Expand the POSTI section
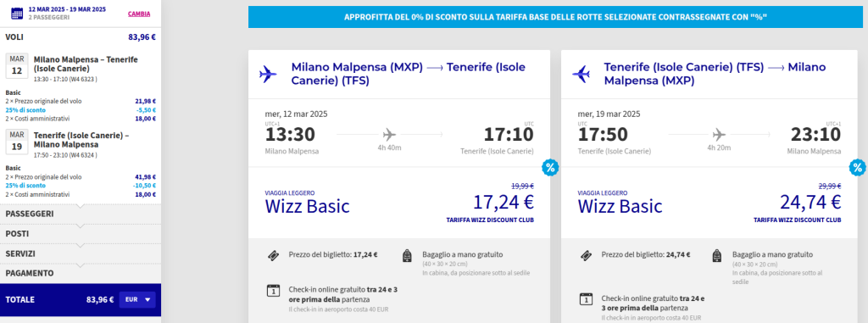The height and width of the screenshot is (323, 868). (x=81, y=234)
